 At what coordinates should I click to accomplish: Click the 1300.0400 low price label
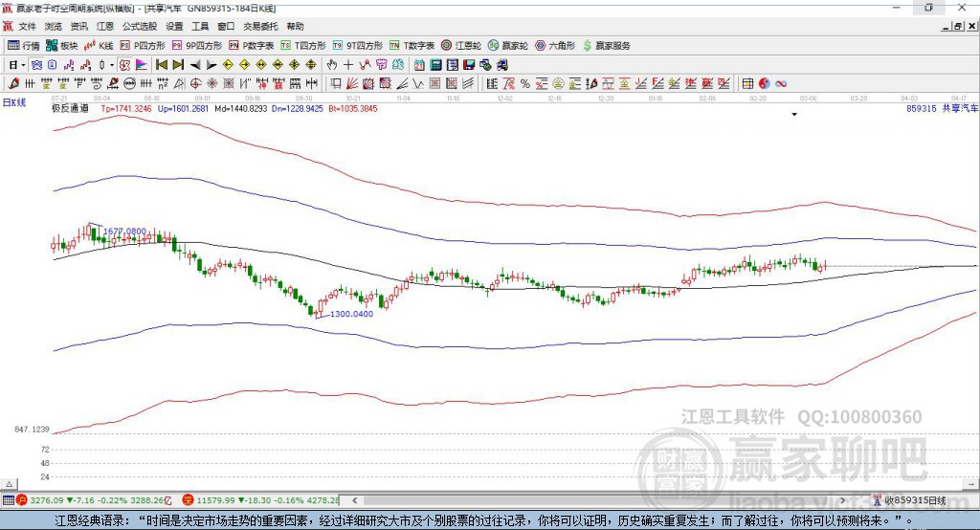[x=351, y=314]
